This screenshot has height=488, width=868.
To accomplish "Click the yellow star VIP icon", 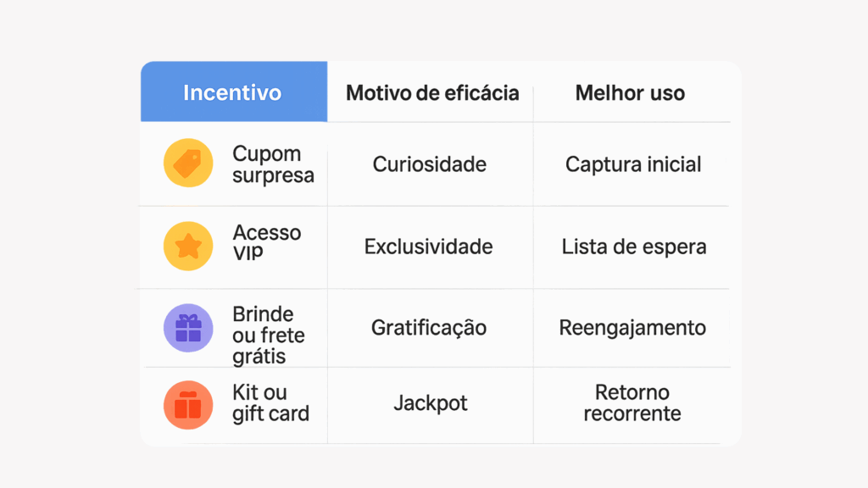I will coord(188,246).
